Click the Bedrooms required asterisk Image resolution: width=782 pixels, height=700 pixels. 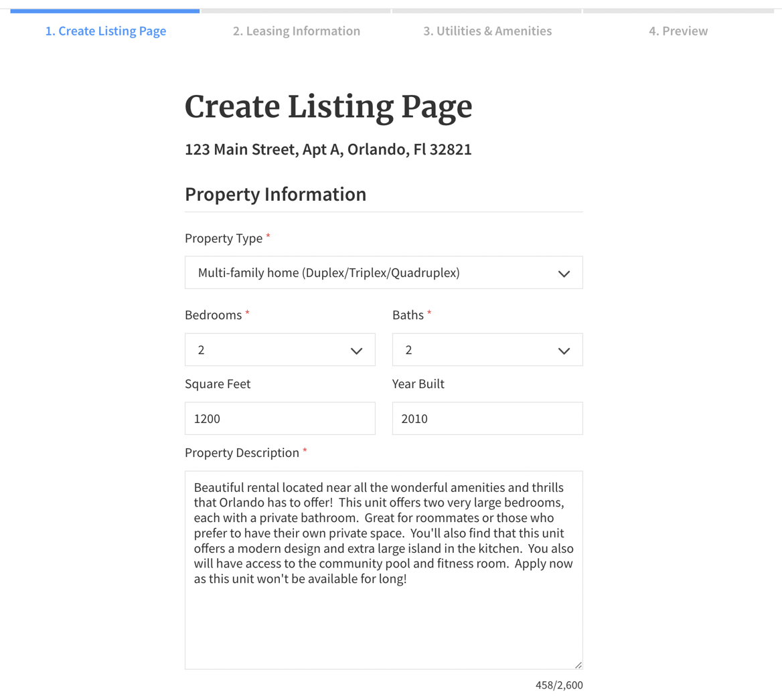247,311
